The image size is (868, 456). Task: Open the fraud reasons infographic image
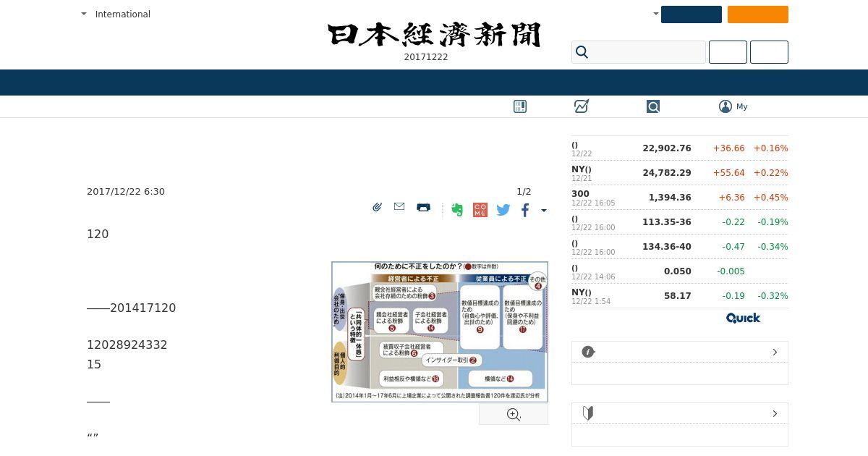coord(440,332)
